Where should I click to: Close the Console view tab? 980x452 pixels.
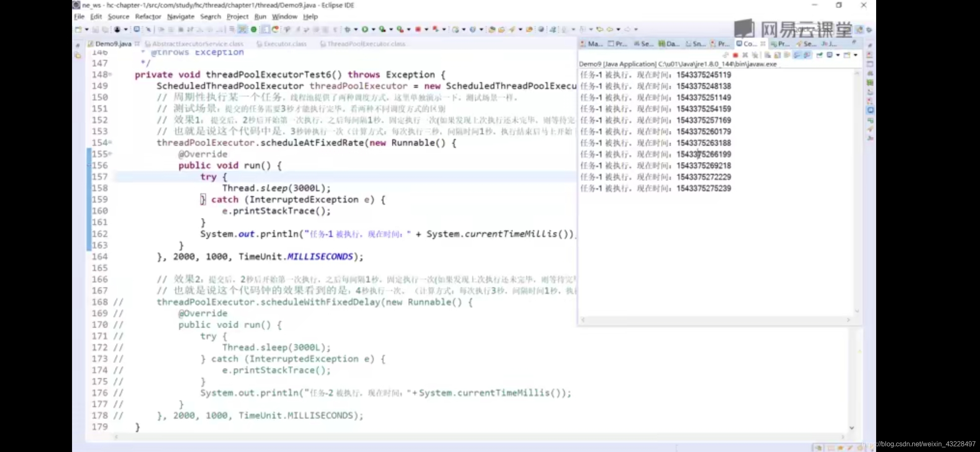[763, 44]
